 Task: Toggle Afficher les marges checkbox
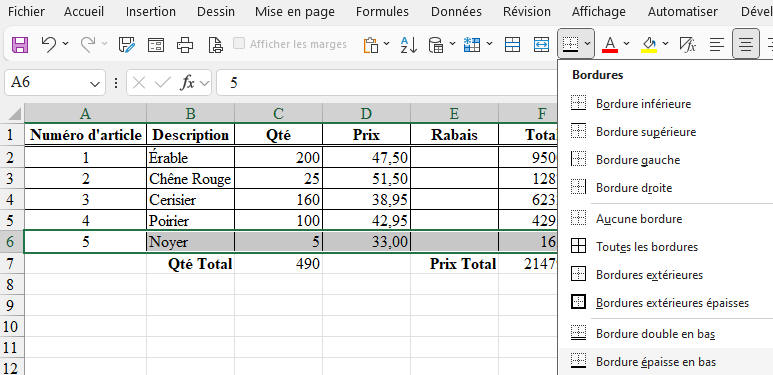tap(239, 44)
